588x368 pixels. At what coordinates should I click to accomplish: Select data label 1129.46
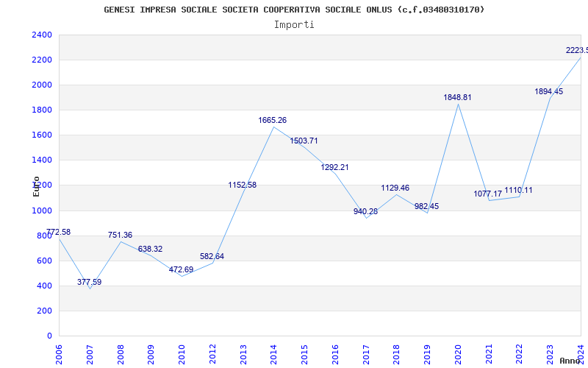pos(395,188)
